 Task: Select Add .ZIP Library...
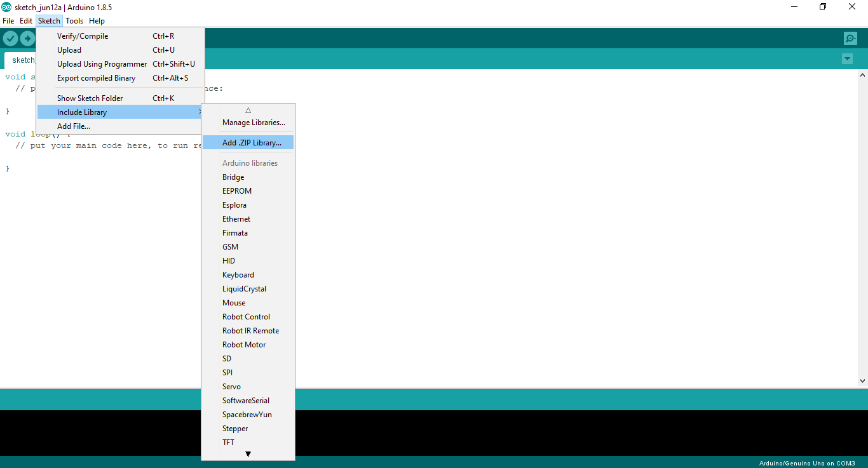pos(248,143)
